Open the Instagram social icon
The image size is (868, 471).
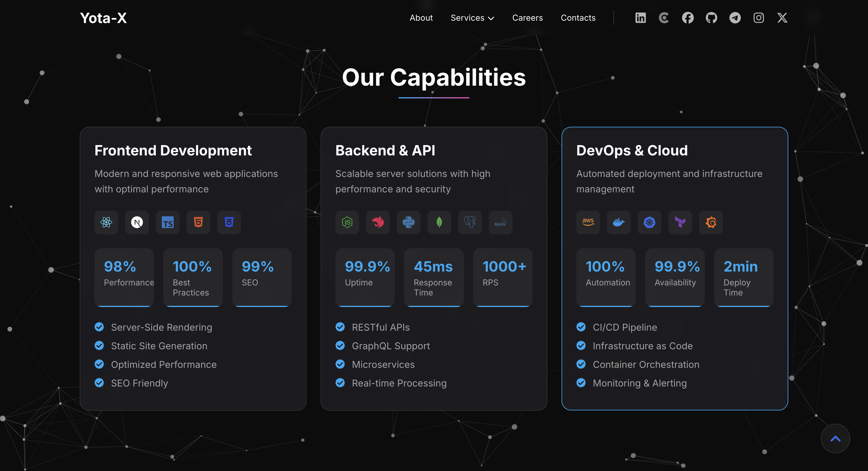(758, 18)
